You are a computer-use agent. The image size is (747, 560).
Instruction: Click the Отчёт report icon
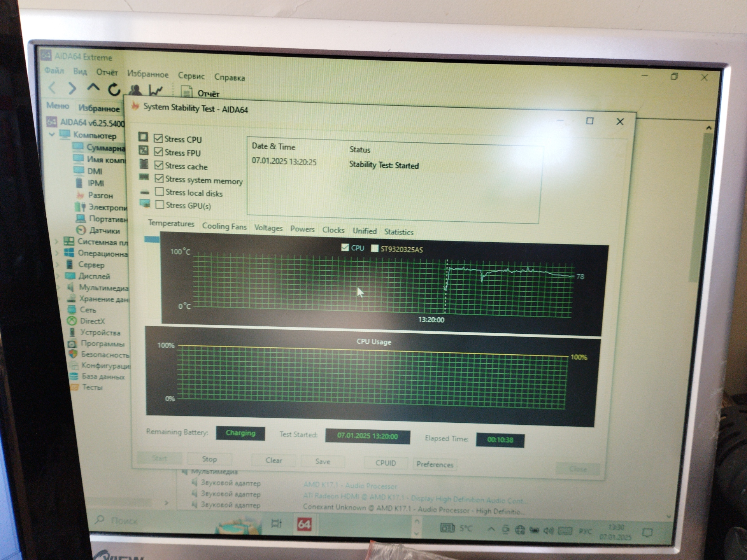[x=187, y=92]
